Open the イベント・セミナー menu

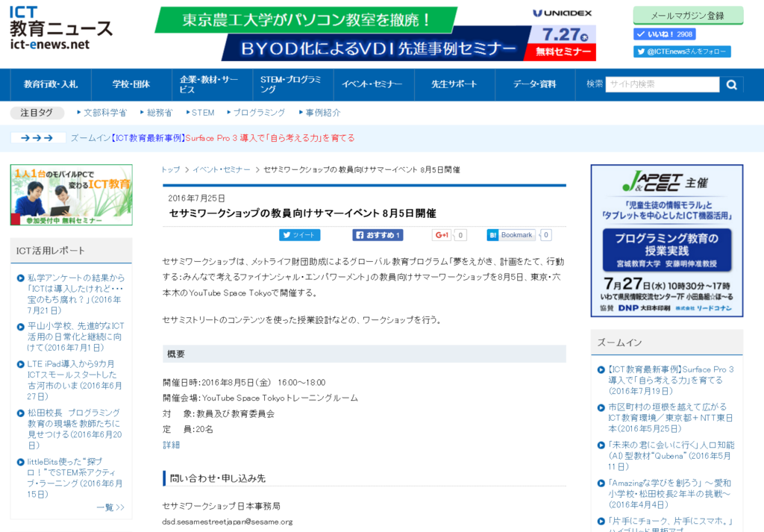click(x=374, y=84)
